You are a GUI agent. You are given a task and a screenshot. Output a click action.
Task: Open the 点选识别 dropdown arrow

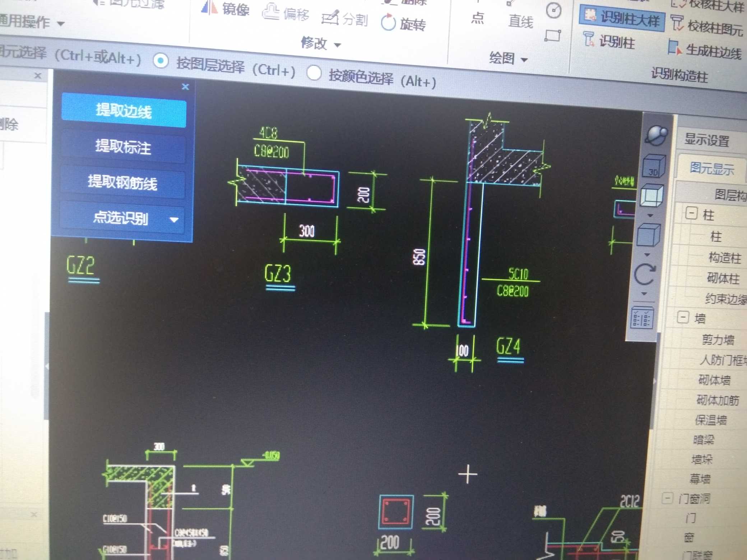click(174, 220)
